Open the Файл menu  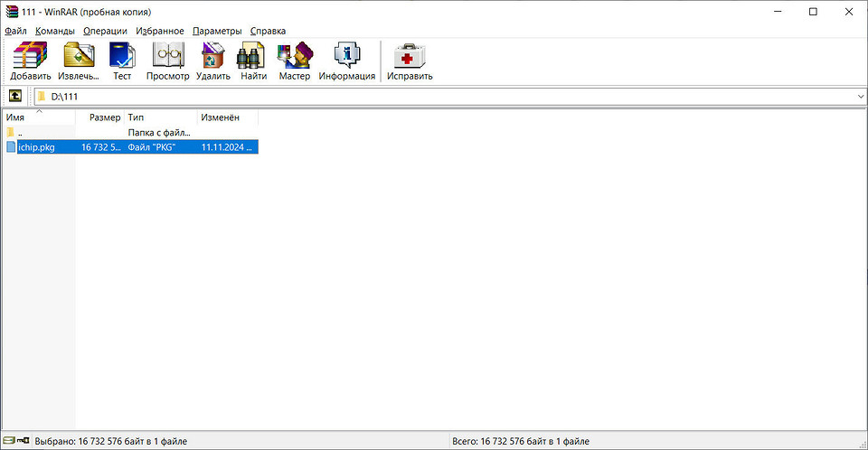(15, 31)
